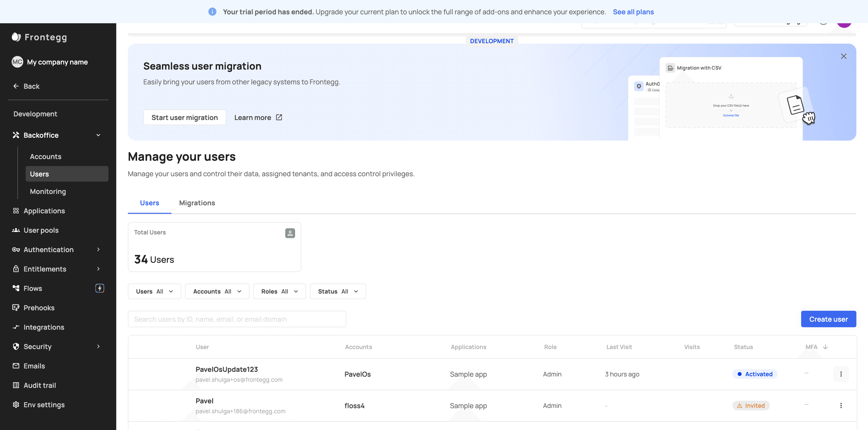
Task: Select Users under Backoffice
Action: (67, 174)
